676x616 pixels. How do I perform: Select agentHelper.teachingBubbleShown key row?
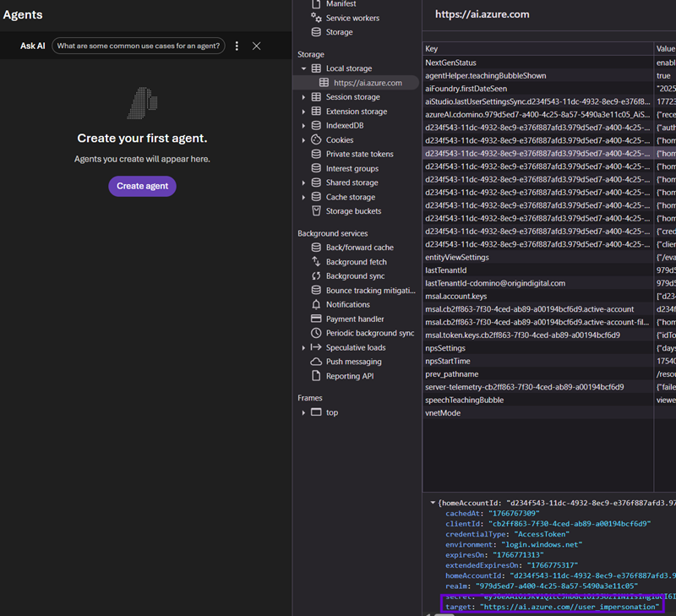click(549, 76)
